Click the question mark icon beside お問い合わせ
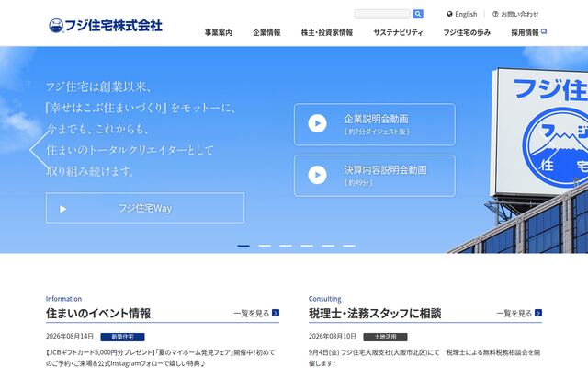 [495, 14]
